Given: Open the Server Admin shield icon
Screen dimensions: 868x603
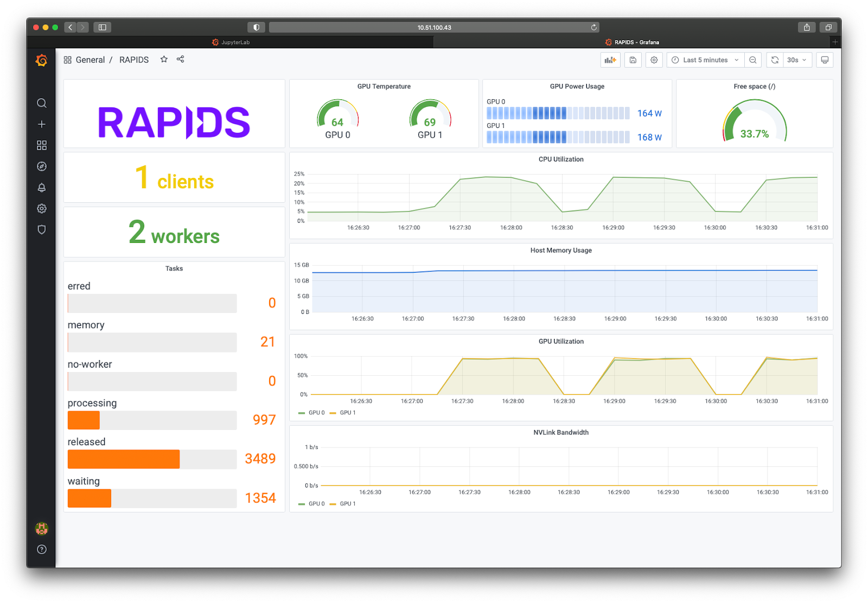Looking at the screenshot, I should tap(41, 230).
